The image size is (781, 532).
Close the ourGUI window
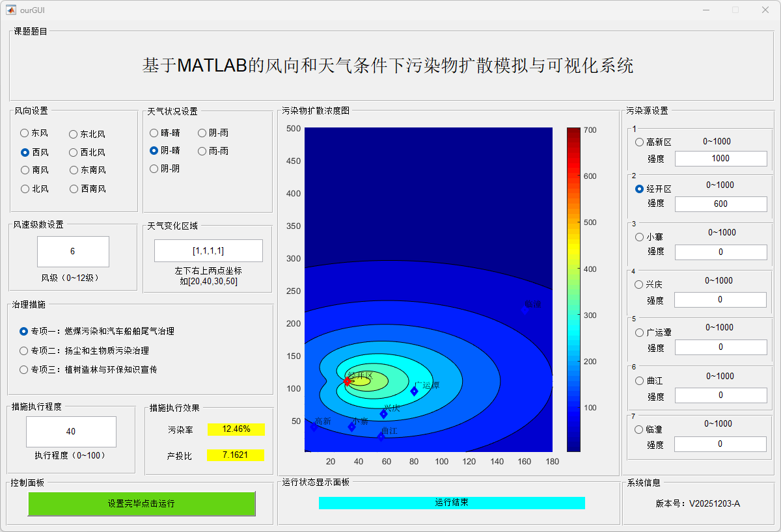[x=765, y=10]
